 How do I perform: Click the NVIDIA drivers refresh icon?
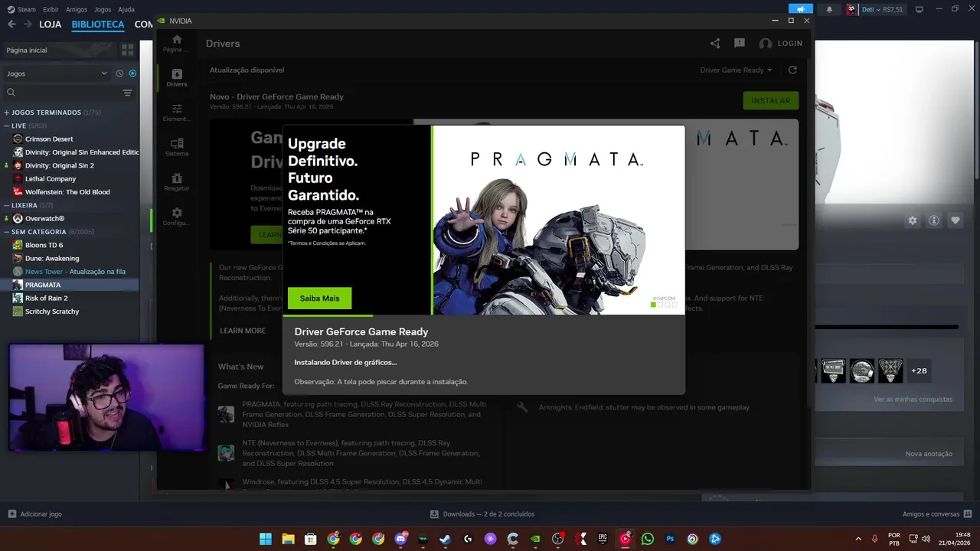tap(792, 70)
